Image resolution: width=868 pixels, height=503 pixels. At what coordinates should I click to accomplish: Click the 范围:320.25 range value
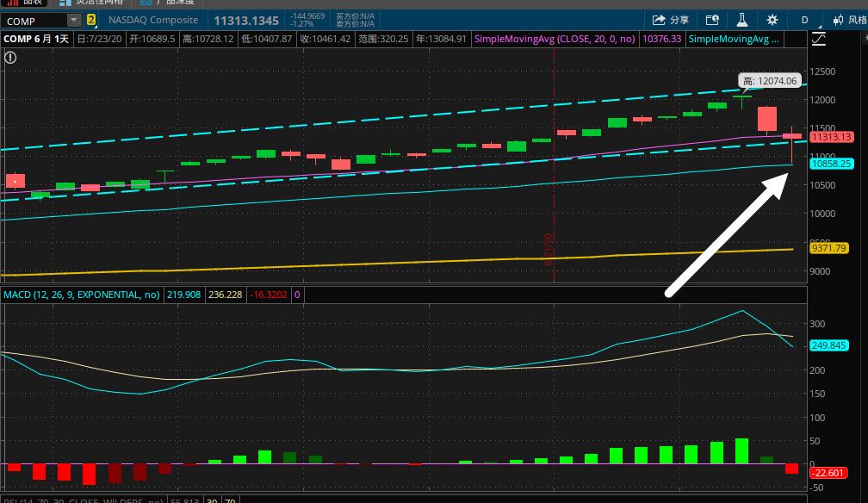tap(383, 39)
